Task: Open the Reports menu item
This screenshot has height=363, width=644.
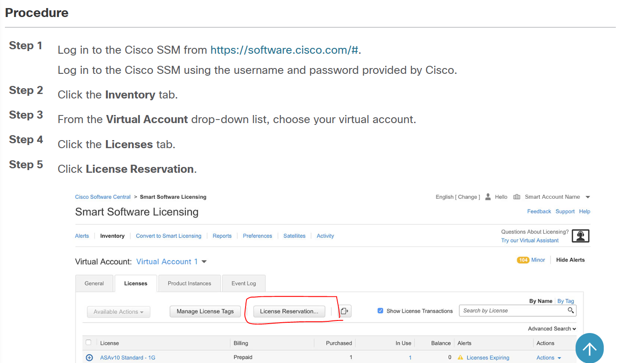Action: coord(222,236)
